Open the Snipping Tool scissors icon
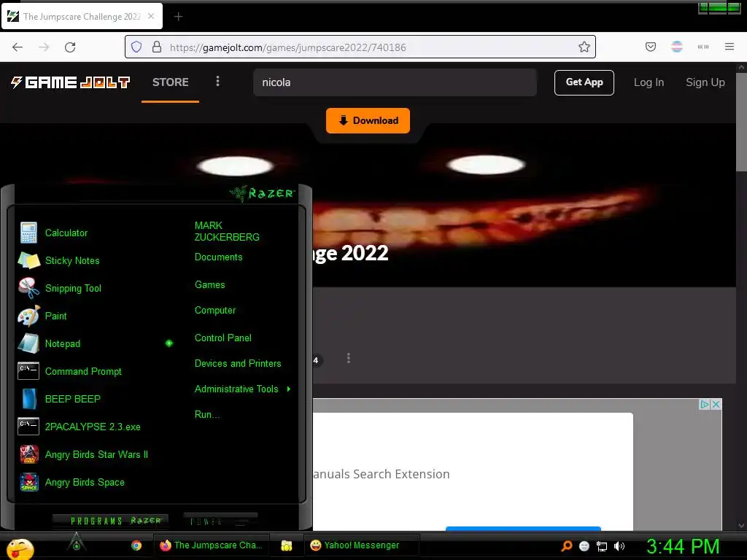 click(28, 288)
